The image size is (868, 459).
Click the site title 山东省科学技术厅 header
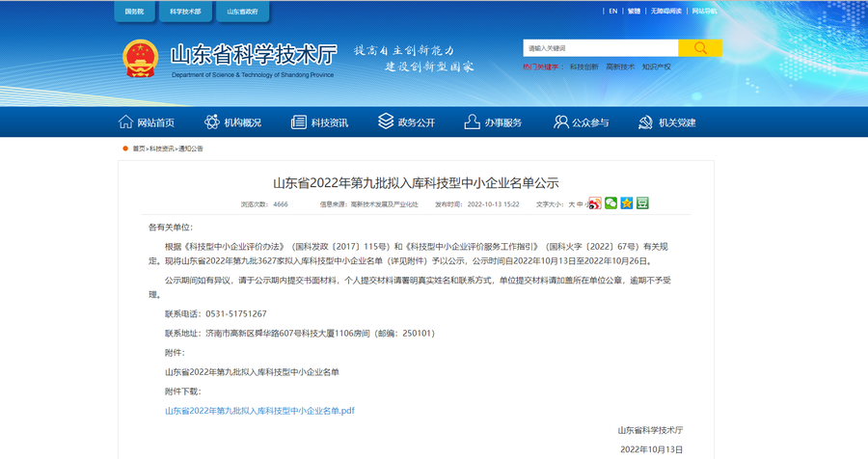click(x=254, y=55)
